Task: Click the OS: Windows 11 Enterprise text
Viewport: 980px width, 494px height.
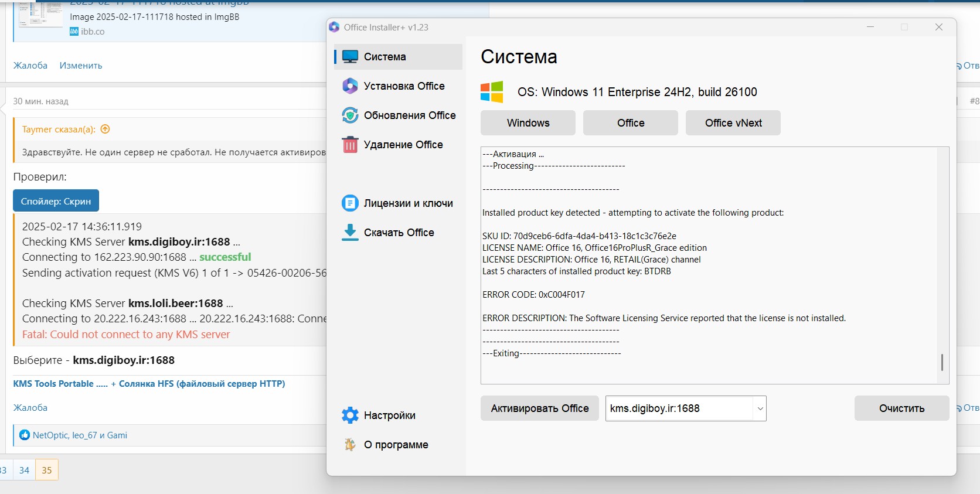Action: click(637, 92)
